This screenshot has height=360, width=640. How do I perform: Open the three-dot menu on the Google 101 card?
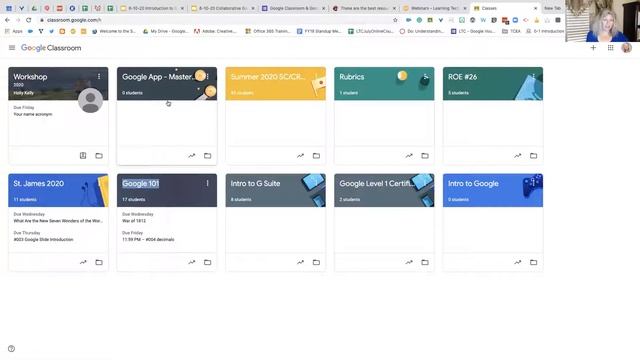tap(207, 183)
